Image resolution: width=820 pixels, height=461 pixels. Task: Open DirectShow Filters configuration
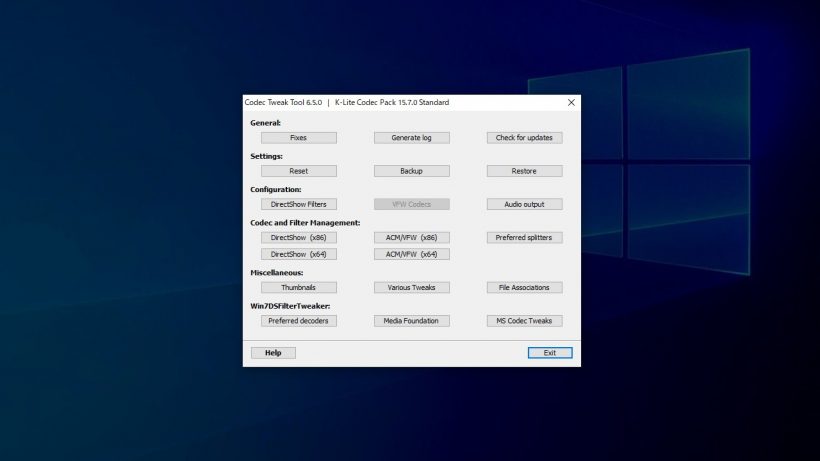click(x=299, y=204)
